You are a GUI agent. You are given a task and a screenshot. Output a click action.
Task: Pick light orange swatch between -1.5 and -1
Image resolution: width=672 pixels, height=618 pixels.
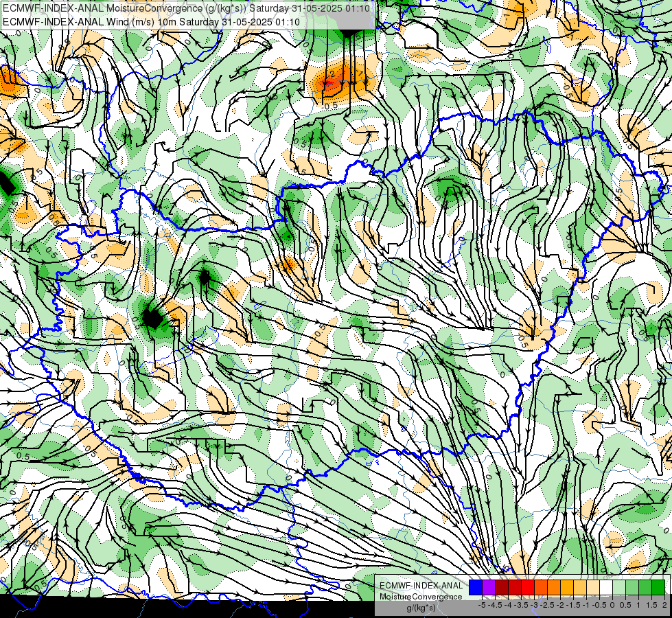(x=580, y=587)
